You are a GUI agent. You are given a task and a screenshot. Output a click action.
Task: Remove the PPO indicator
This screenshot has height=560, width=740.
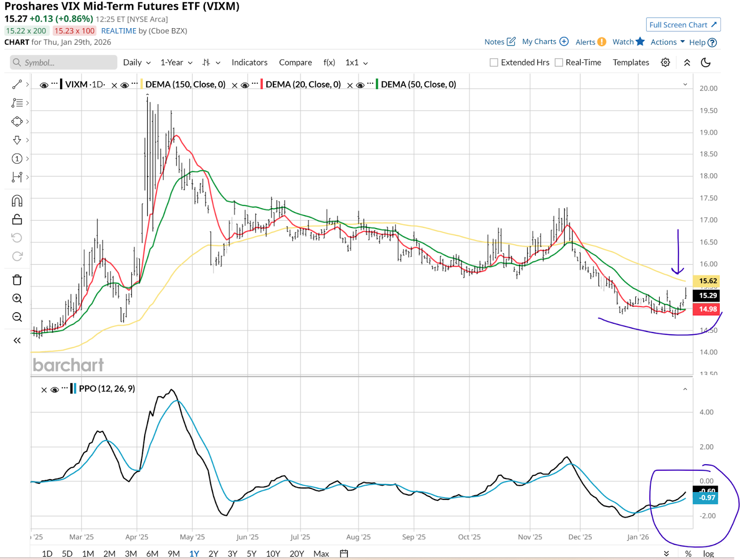(44, 390)
